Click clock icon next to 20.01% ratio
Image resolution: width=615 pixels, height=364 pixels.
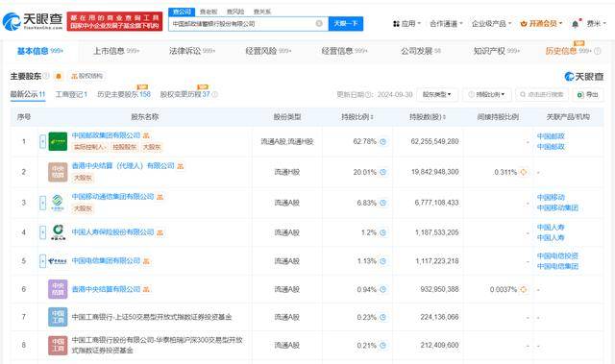point(382,172)
